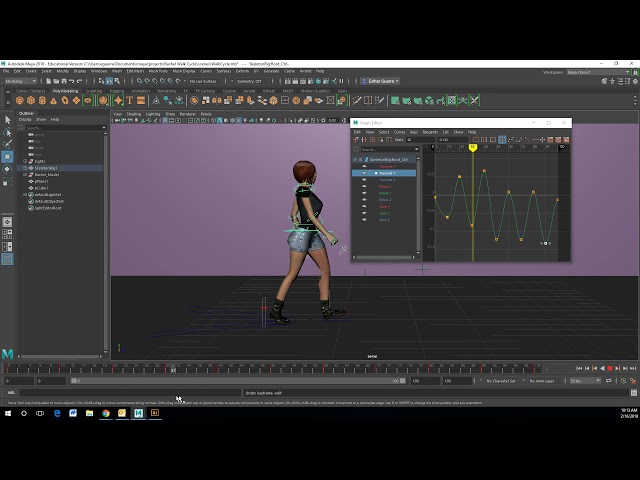Open the Windows menu in main menu bar

pyautogui.click(x=99, y=71)
